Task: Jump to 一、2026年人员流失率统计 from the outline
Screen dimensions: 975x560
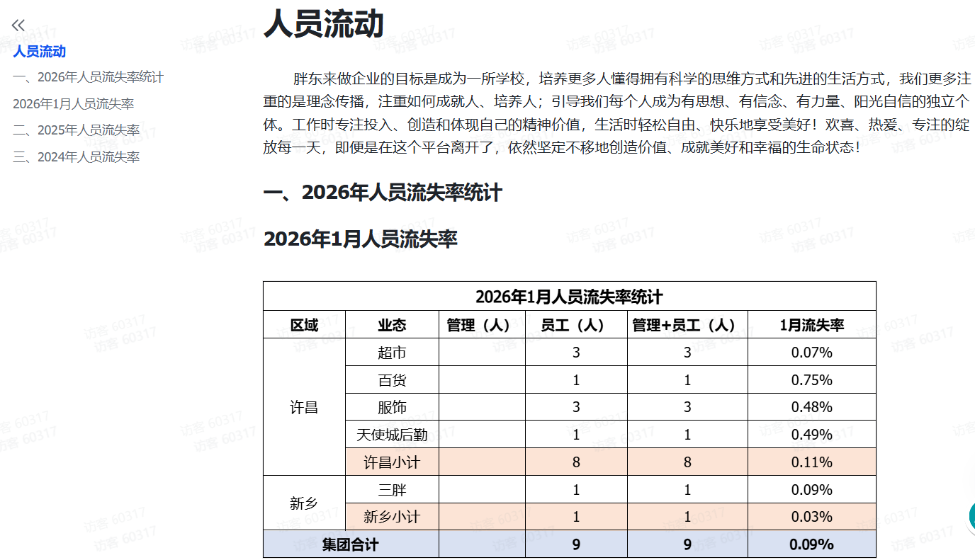Action: point(88,77)
